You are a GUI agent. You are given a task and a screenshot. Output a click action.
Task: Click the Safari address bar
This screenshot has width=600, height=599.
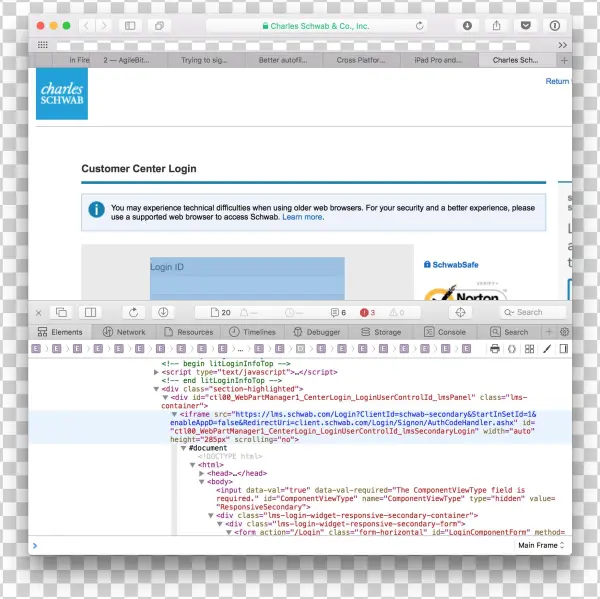tap(316, 26)
